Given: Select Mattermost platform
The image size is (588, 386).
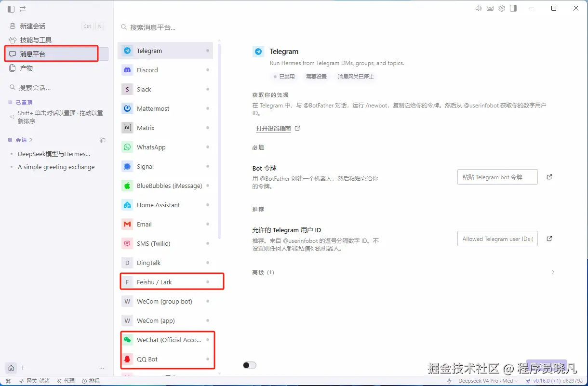Looking at the screenshot, I should (x=165, y=108).
